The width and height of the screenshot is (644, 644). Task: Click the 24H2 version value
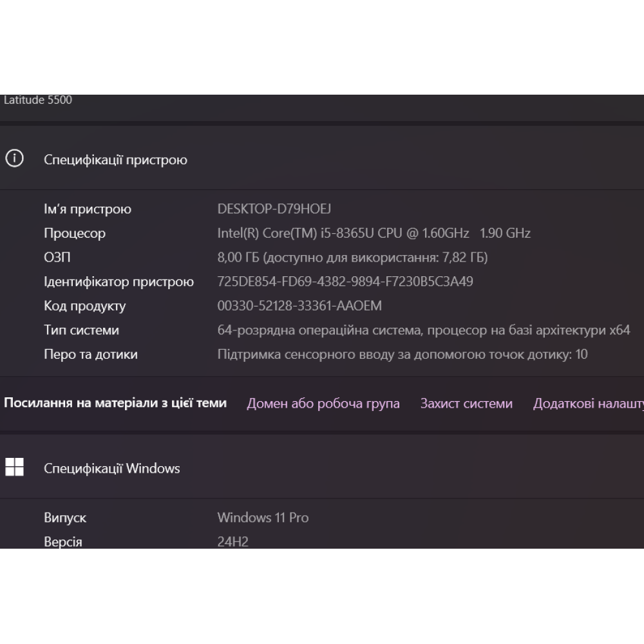[232, 542]
